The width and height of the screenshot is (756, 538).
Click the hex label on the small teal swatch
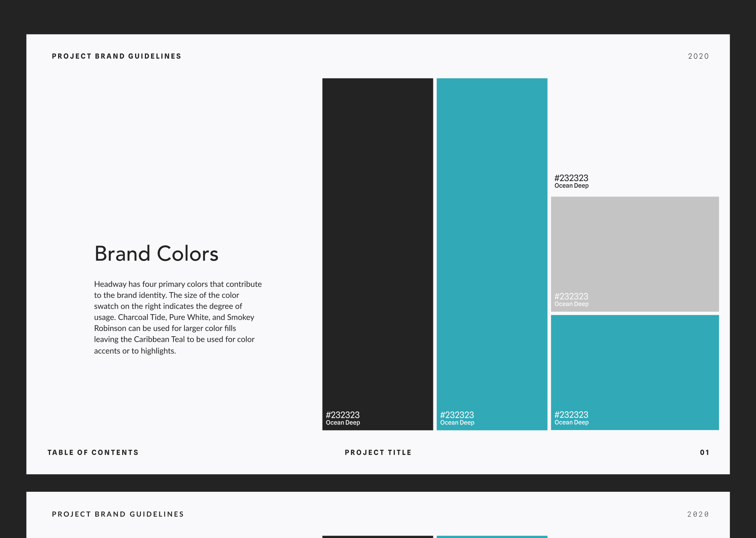571,415
